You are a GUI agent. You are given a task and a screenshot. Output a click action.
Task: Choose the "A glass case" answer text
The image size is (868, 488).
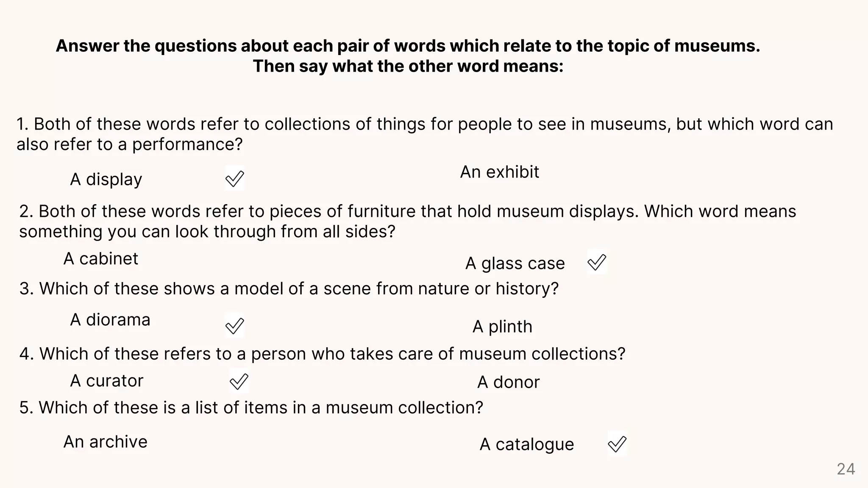[515, 263]
